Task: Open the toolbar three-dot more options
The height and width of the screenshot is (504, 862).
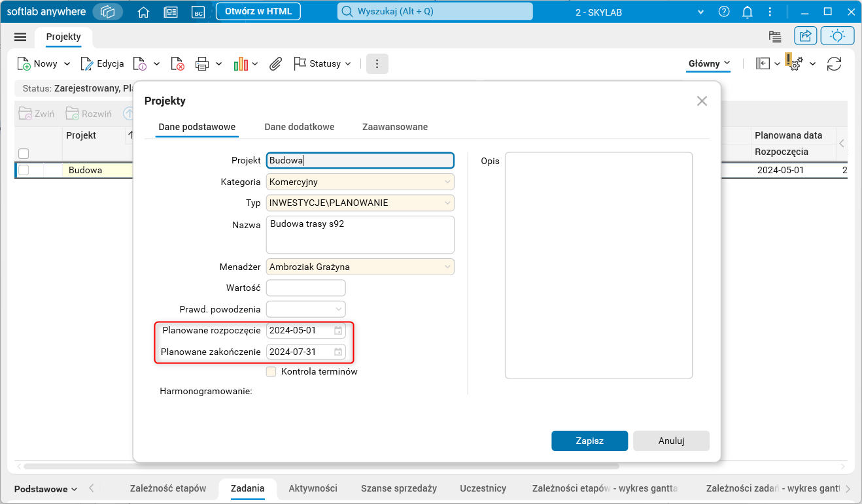Action: coord(377,63)
